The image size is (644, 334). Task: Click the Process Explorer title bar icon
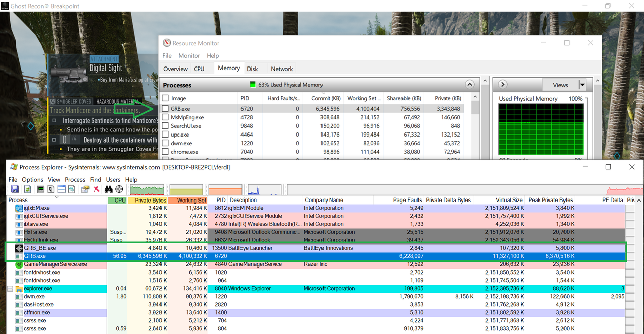pos(14,167)
